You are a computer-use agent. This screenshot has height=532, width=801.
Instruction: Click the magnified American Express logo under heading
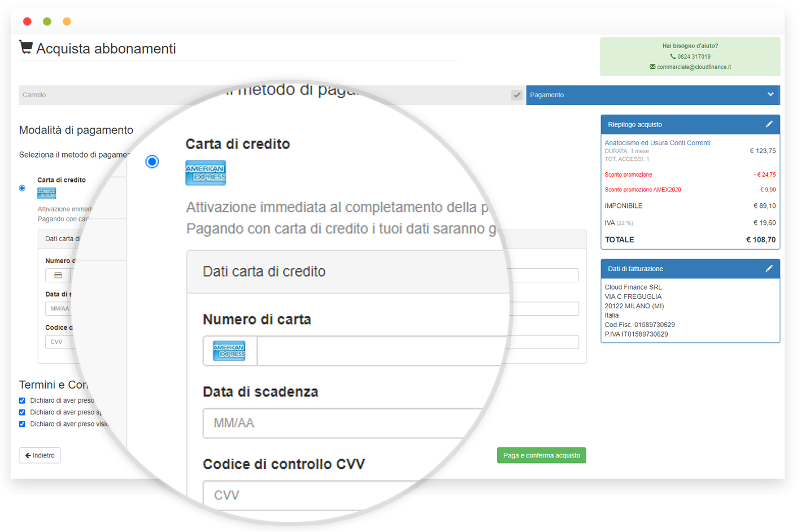click(206, 173)
